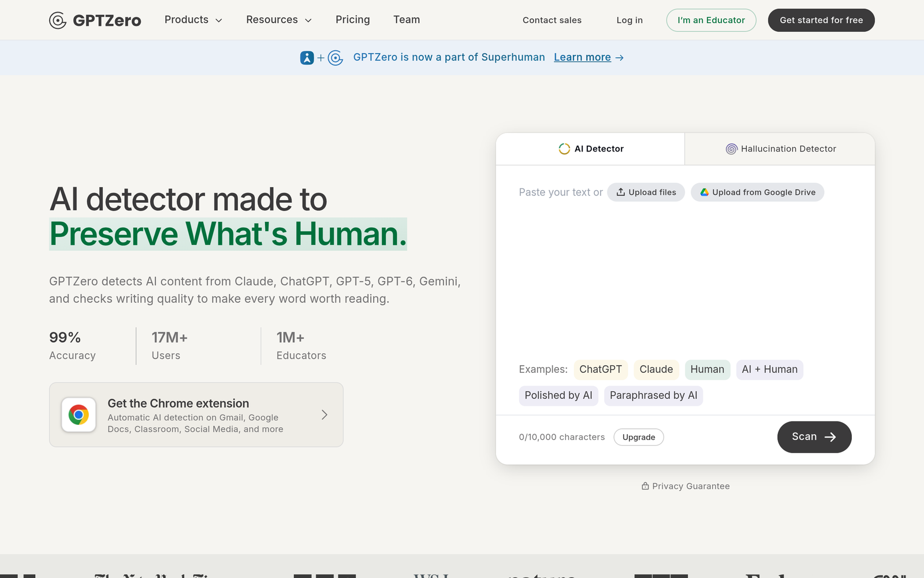Expand the Products dropdown menu
The width and height of the screenshot is (924, 578).
tap(193, 20)
